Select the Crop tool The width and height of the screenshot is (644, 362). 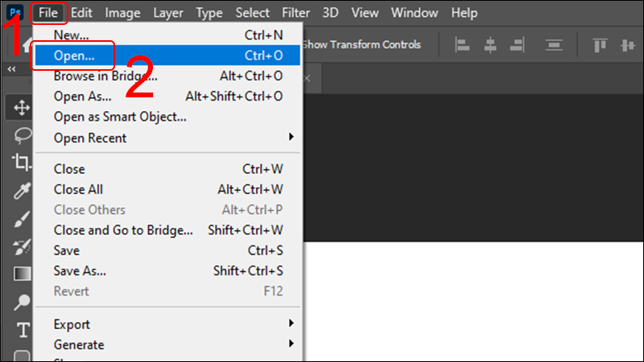[x=22, y=162]
